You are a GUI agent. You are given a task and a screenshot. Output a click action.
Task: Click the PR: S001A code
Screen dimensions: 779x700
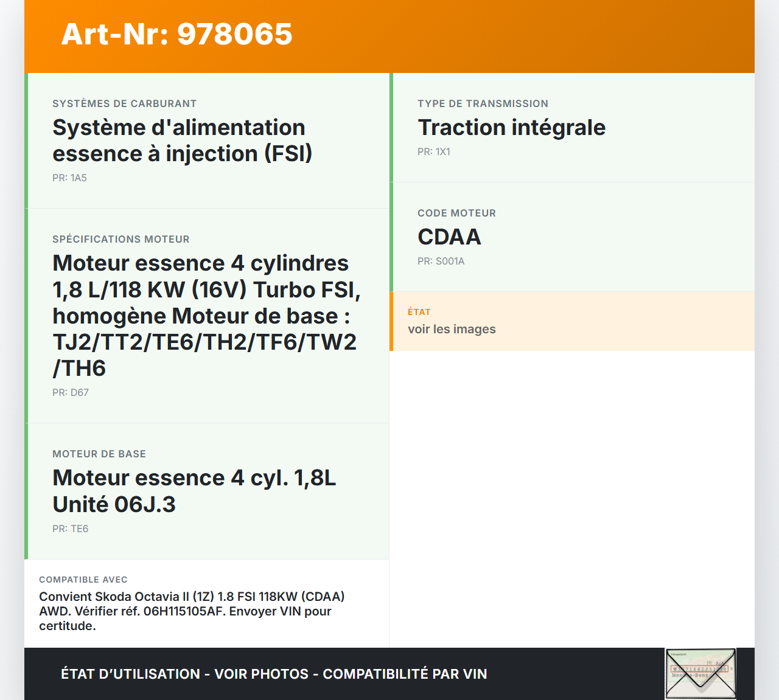click(x=441, y=261)
